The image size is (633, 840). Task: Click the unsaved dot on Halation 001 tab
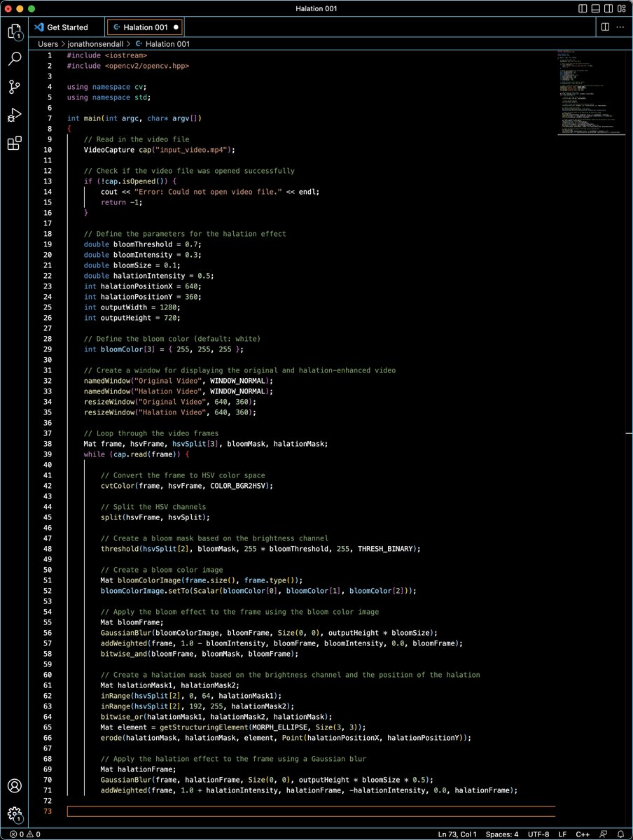[x=176, y=27]
